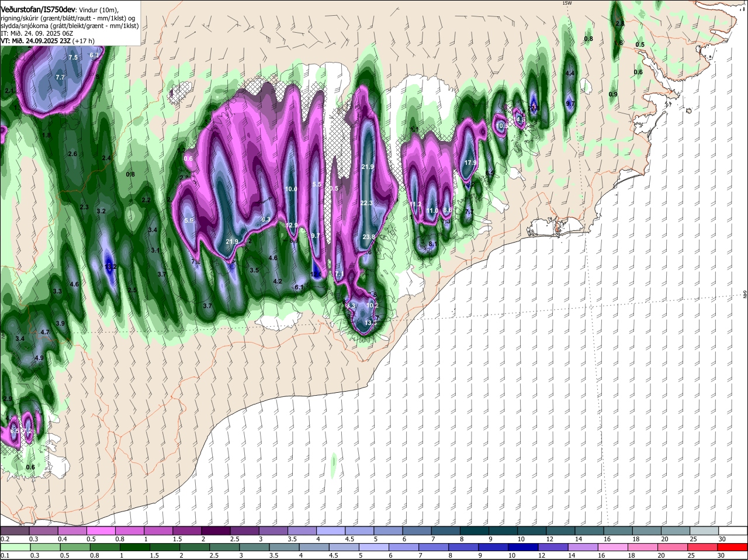Click the 3.9 precipitation value

[x=60, y=323]
